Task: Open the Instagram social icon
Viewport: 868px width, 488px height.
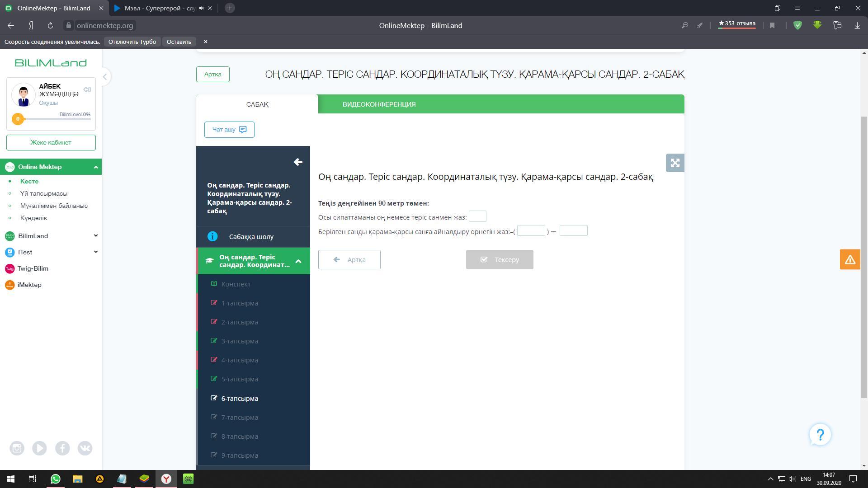Action: (17, 448)
